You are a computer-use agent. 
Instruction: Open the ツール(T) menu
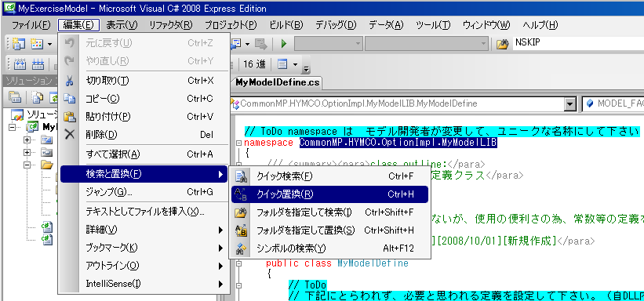(x=433, y=25)
